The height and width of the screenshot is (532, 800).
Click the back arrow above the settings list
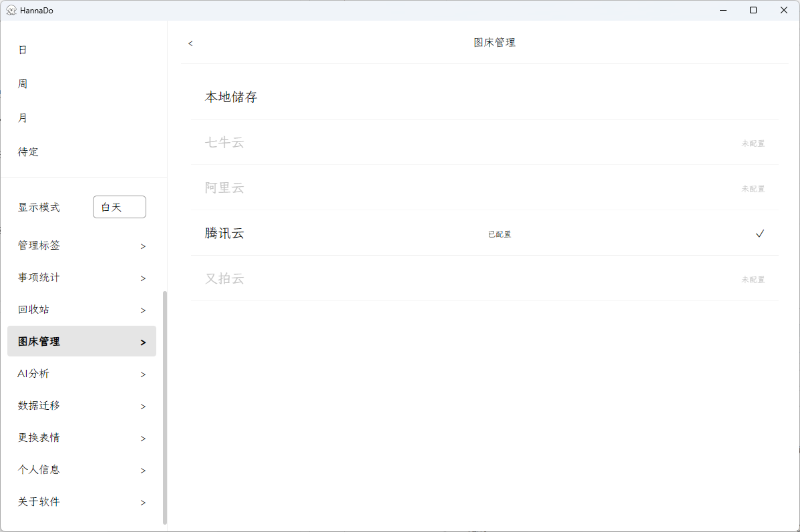[190, 43]
